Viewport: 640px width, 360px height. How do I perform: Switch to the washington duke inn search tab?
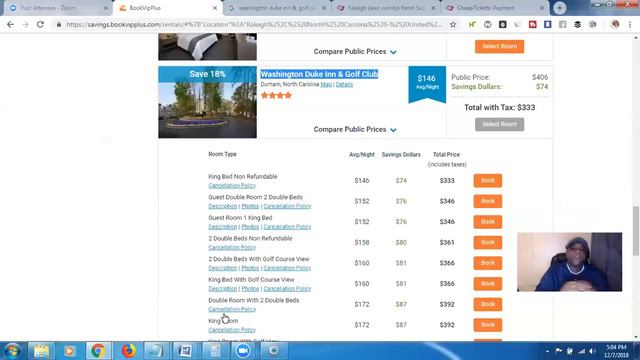(x=278, y=8)
